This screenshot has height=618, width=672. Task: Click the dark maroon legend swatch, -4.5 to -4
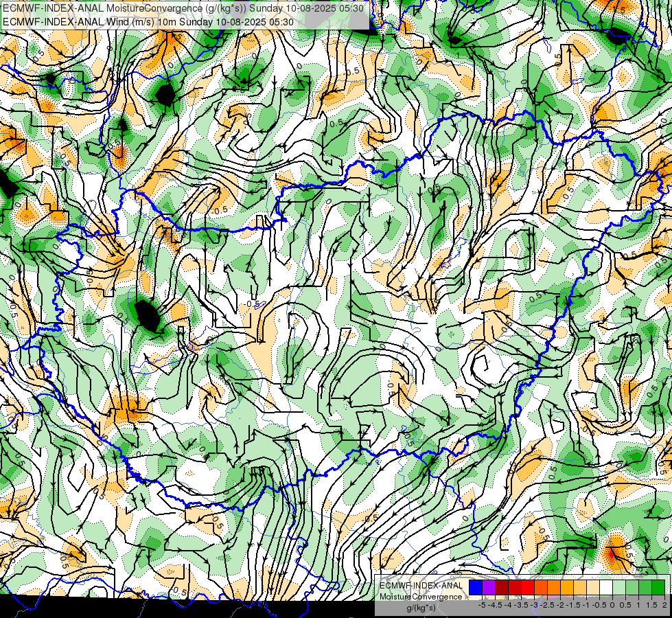click(502, 588)
